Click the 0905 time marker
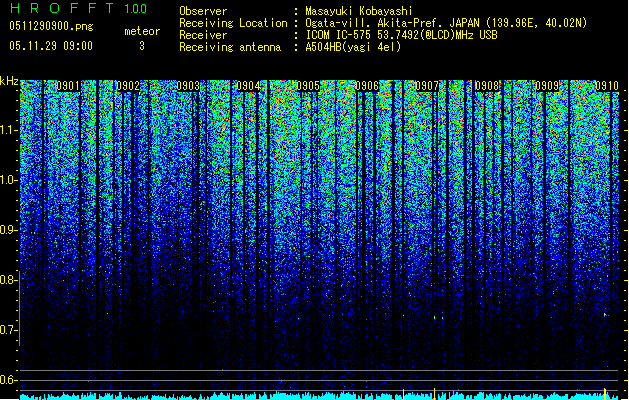The width and height of the screenshot is (629, 400). point(308,86)
